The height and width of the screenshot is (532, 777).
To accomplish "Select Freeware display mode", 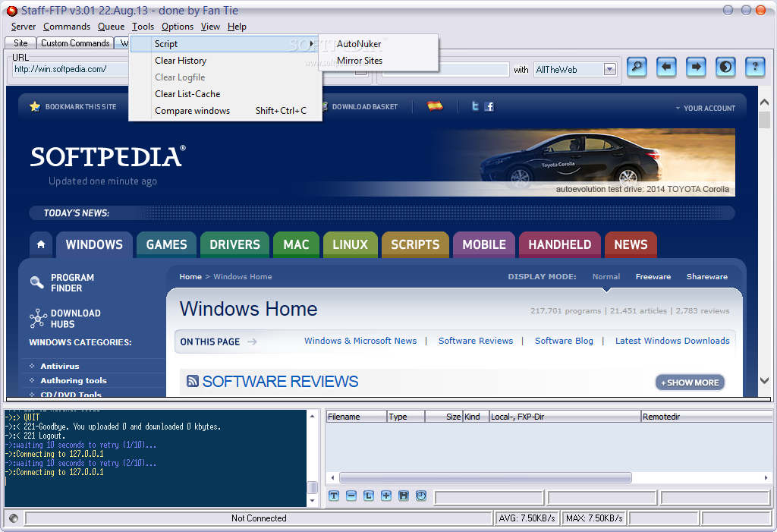I will point(653,277).
